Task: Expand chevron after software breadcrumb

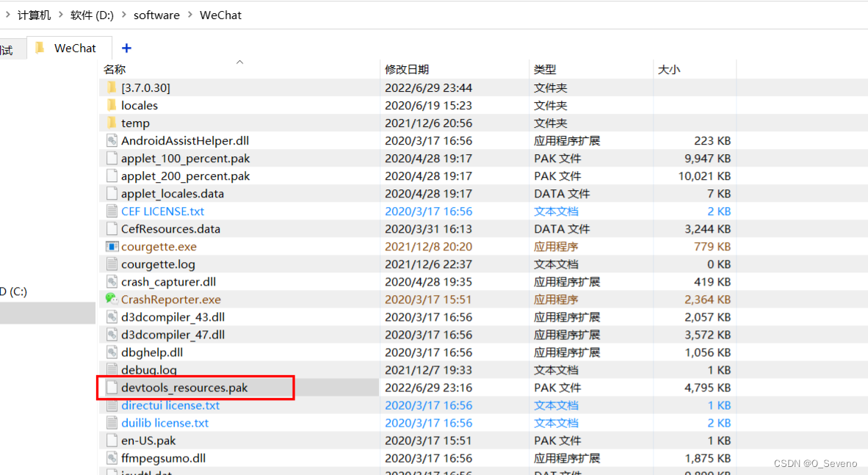Action: [190, 15]
